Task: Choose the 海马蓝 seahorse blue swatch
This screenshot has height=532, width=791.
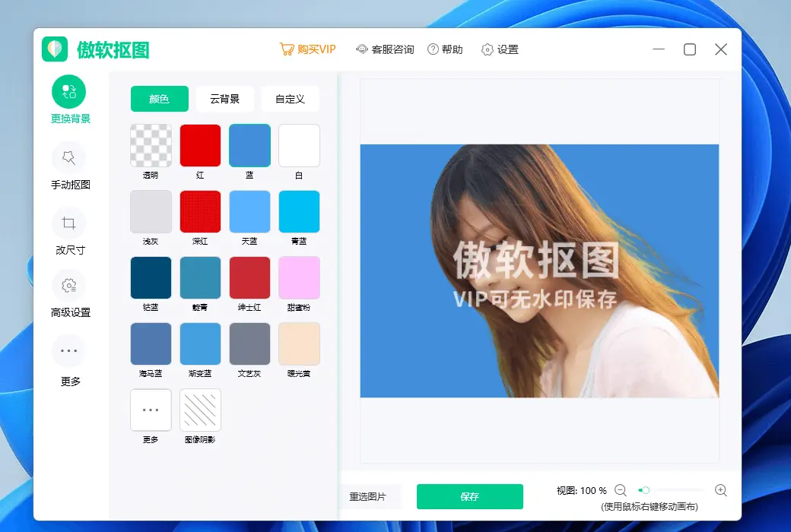Action: tap(151, 344)
